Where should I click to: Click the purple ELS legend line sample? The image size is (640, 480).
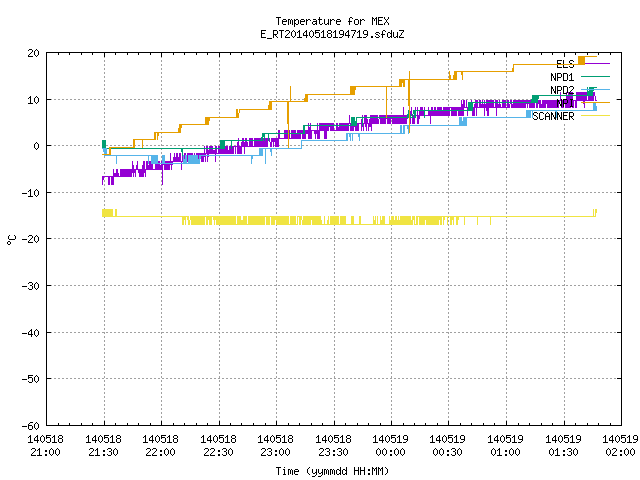tap(596, 64)
